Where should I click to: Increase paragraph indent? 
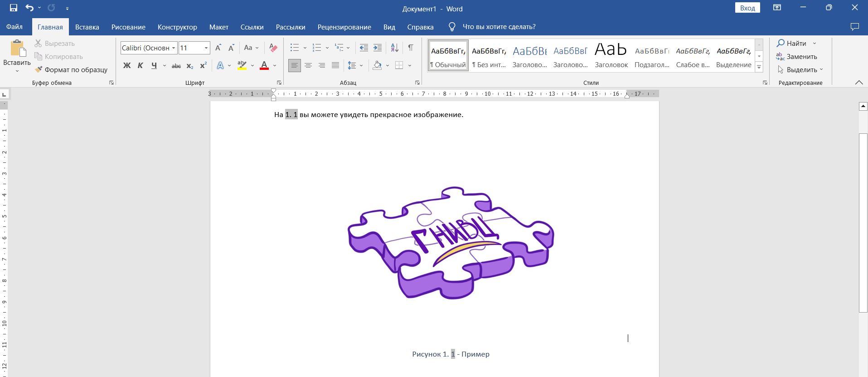click(x=377, y=48)
